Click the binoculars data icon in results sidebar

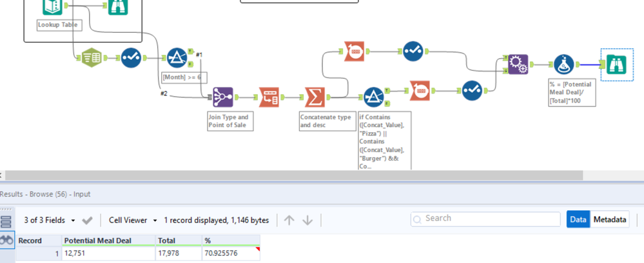(6, 240)
